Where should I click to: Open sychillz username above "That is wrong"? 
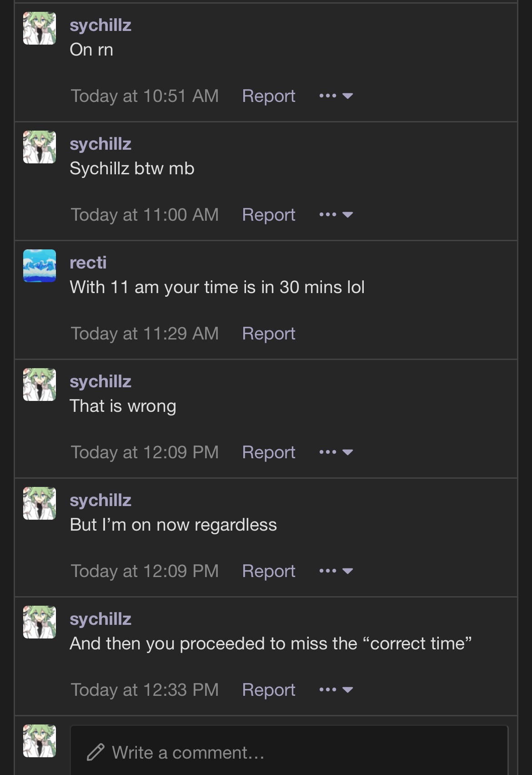(100, 381)
